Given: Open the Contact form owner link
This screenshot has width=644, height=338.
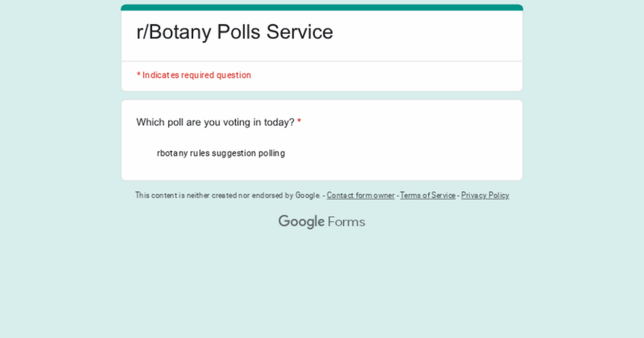Looking at the screenshot, I should 361,195.
